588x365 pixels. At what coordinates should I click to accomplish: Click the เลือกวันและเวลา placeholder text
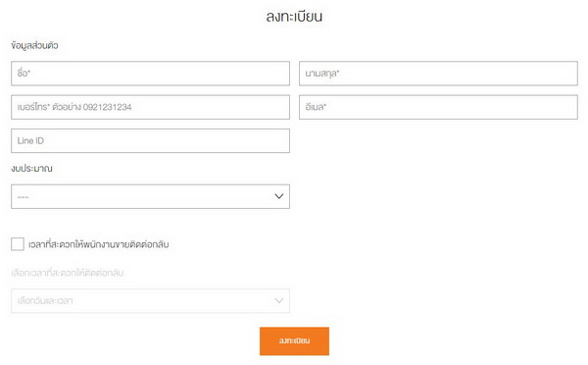(x=45, y=301)
